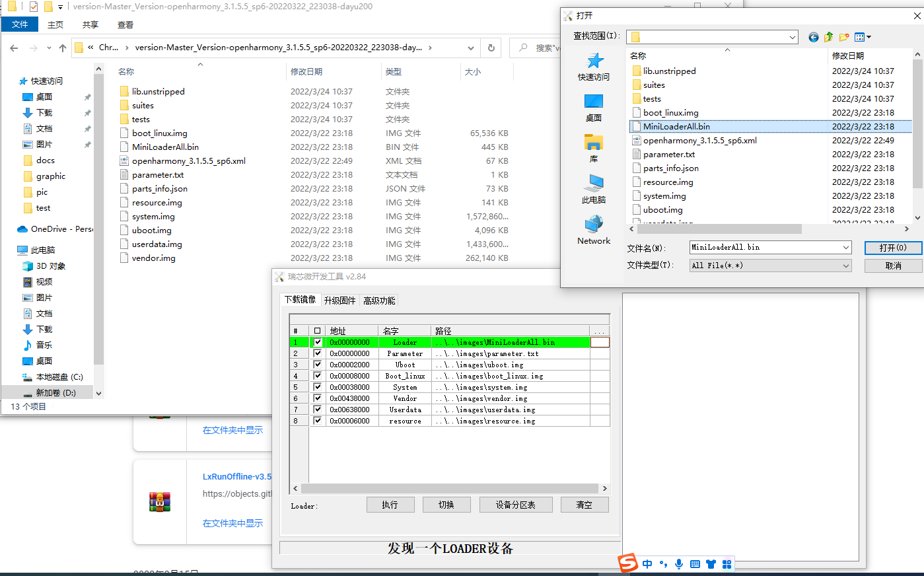Click Device Partition Table button
The width and height of the screenshot is (924, 576).
tap(516, 505)
